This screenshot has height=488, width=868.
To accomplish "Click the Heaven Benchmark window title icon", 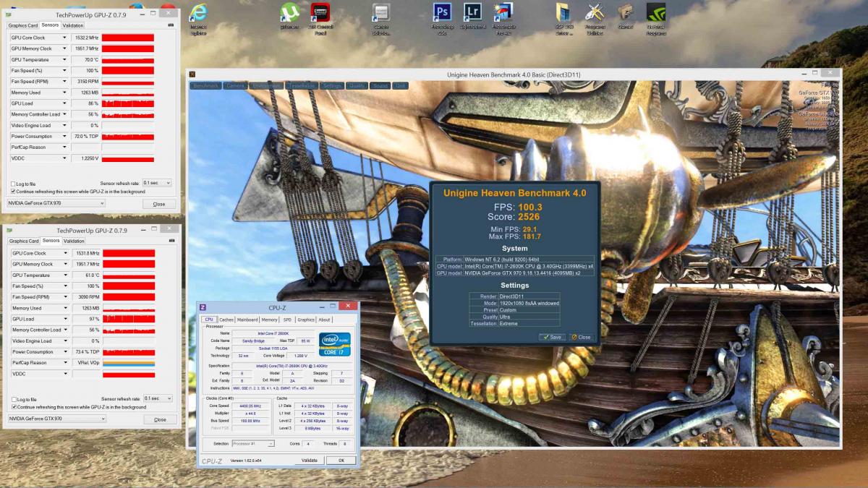I will coord(194,74).
